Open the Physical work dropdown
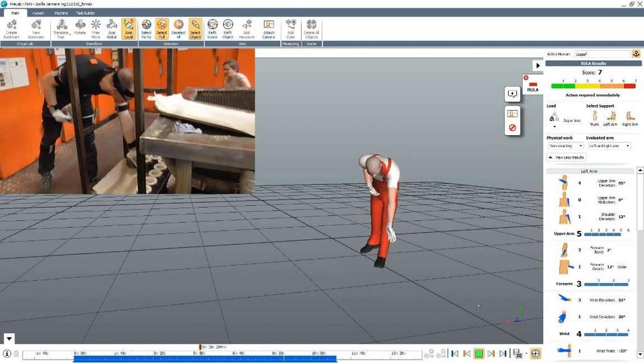 point(565,146)
